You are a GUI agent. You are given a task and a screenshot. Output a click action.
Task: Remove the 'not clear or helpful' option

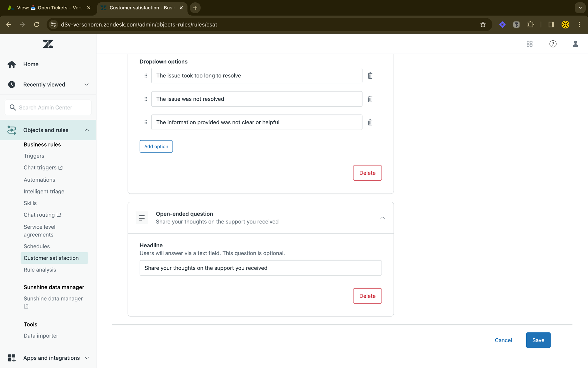370,122
